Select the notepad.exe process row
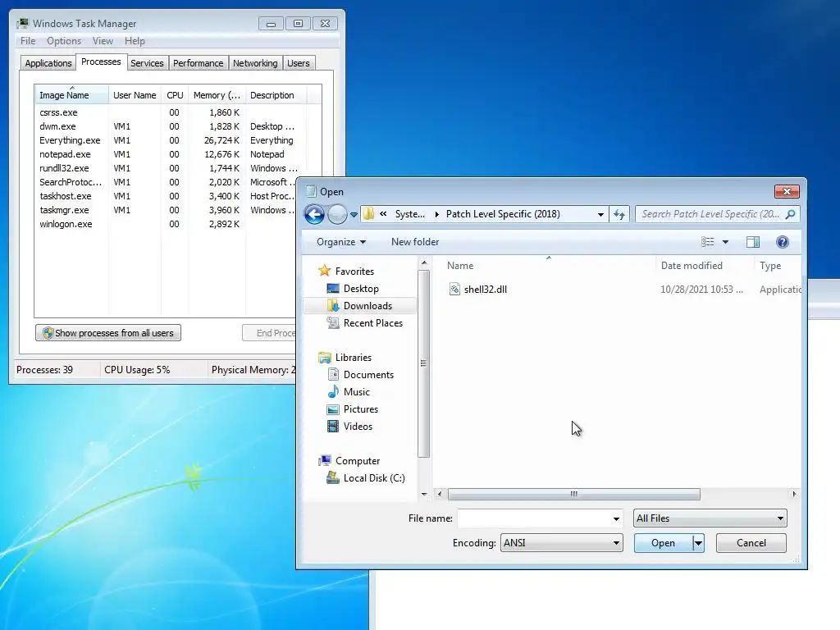 [172, 154]
